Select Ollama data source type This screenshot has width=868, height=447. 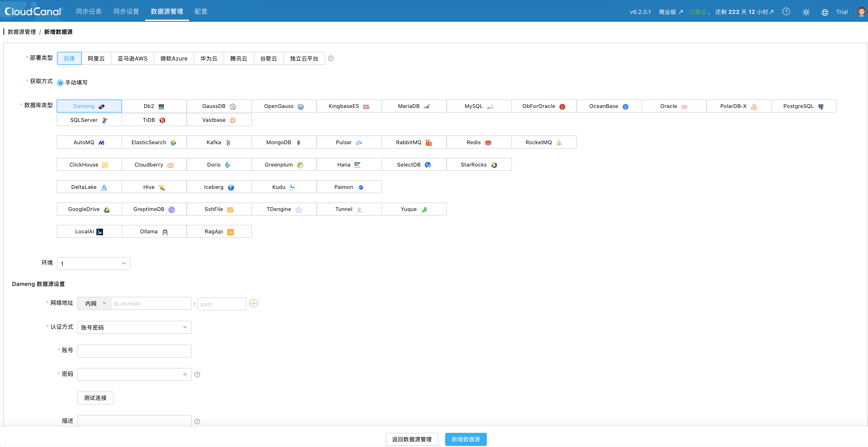[154, 232]
